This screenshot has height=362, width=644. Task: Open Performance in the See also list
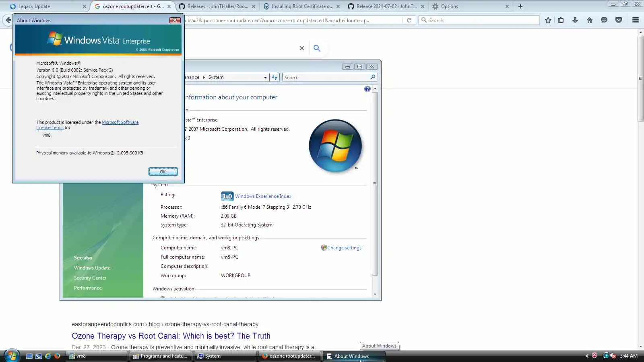pos(88,288)
